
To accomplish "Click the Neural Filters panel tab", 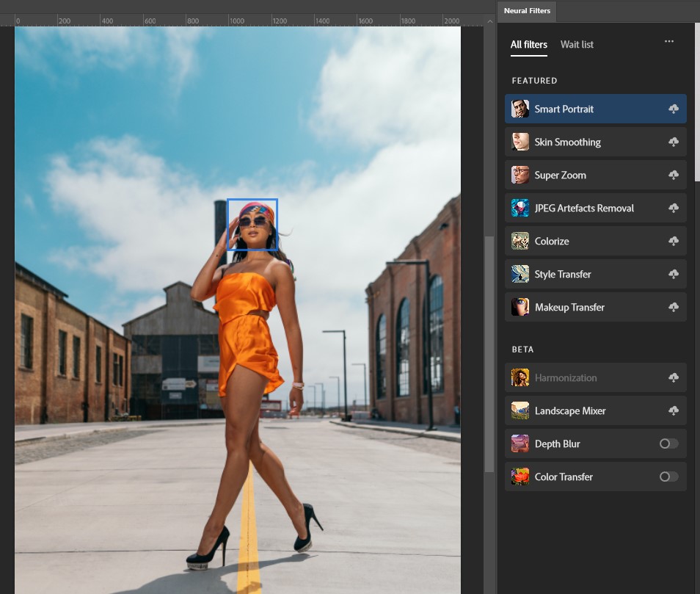I will click(528, 11).
